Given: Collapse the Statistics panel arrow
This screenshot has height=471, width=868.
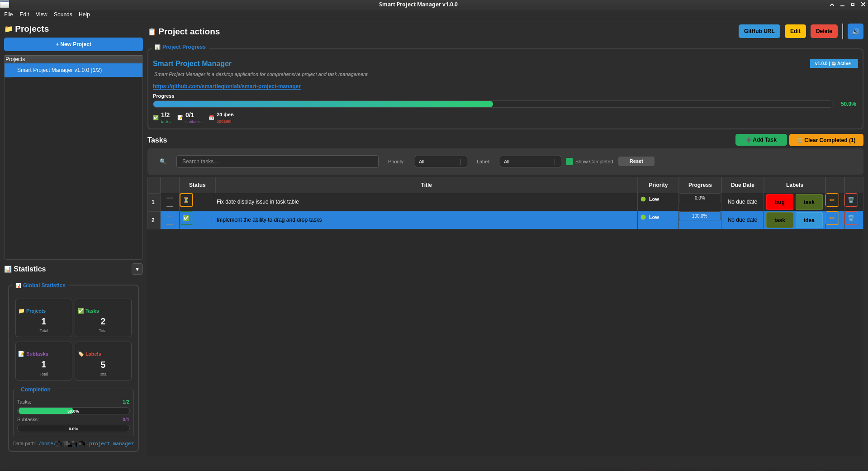Looking at the screenshot, I should click(137, 269).
